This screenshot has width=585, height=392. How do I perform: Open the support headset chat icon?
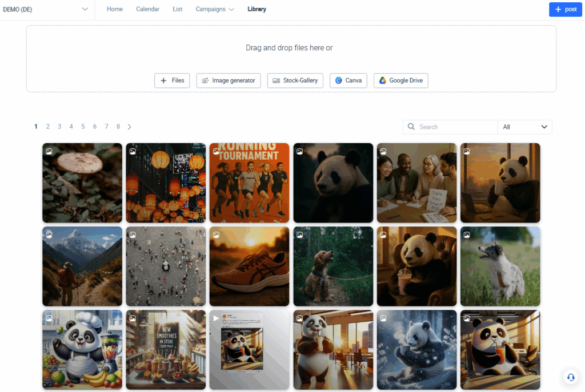click(x=570, y=377)
